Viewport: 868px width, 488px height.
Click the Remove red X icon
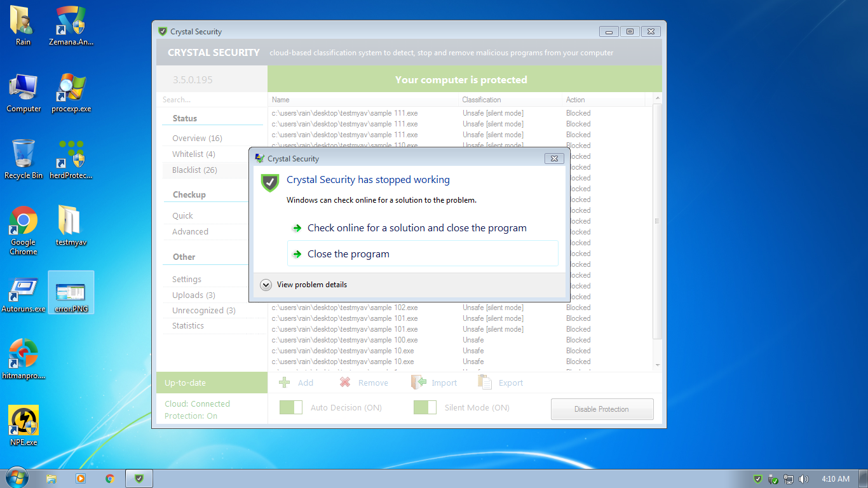(345, 382)
